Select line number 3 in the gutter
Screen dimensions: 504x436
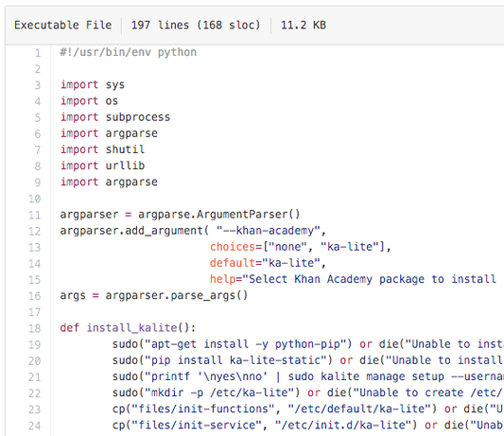click(x=38, y=85)
